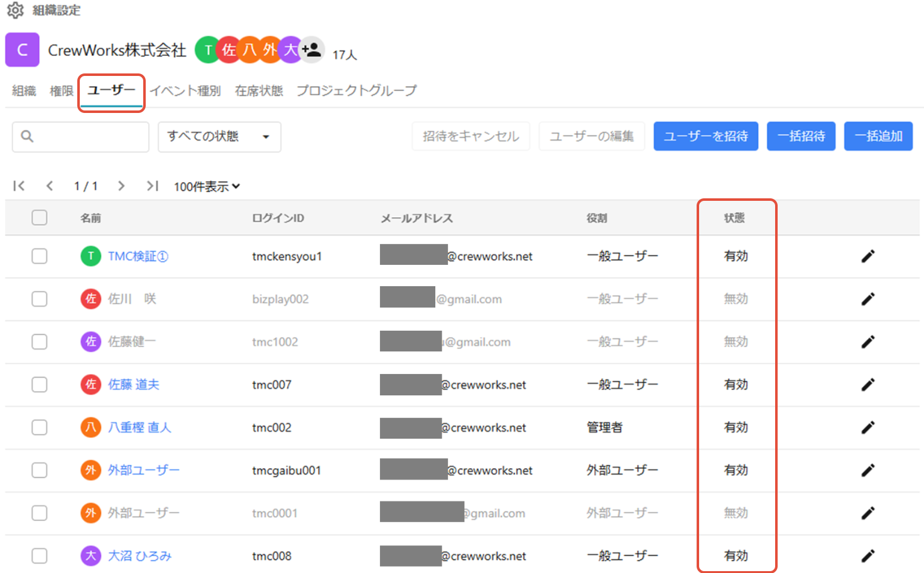The image size is (924, 573).
Task: Open the プロジェクトグループ tab
Action: 356,91
